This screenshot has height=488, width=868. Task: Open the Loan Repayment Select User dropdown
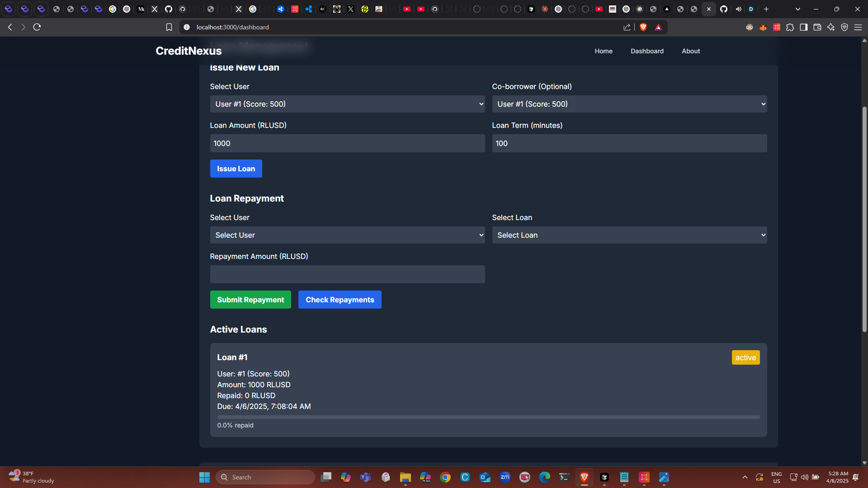(347, 235)
